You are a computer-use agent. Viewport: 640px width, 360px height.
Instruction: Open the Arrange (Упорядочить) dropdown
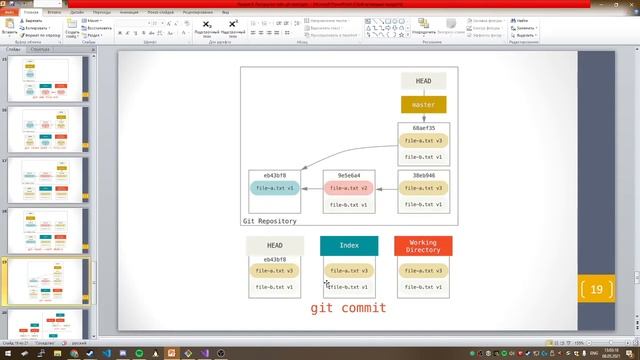pos(423,26)
